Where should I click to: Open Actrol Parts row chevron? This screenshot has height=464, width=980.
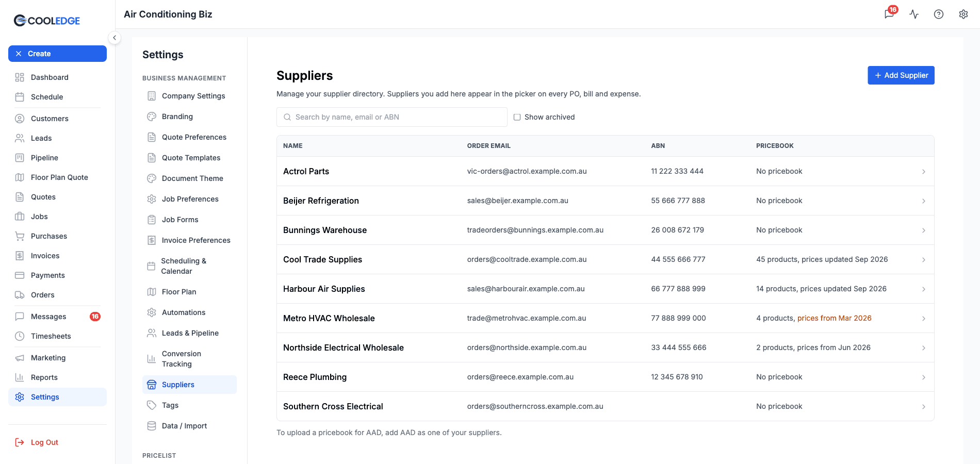[923, 172]
